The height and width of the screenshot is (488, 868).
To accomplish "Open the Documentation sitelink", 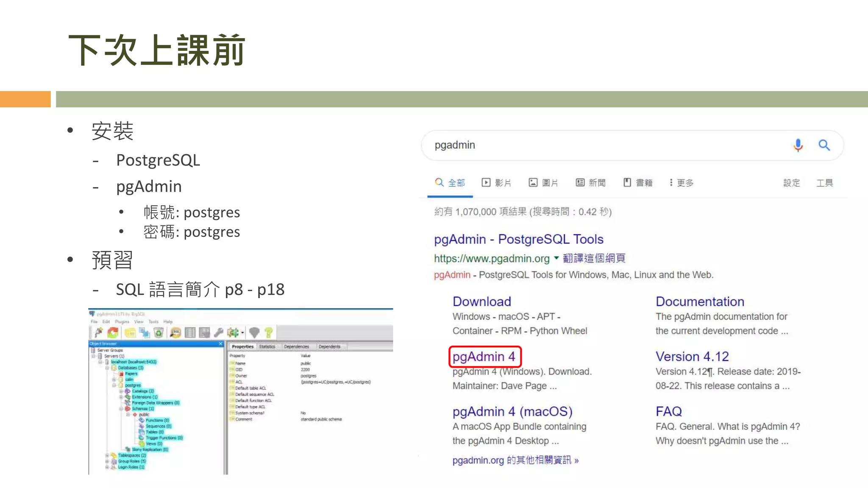I will 700,301.
